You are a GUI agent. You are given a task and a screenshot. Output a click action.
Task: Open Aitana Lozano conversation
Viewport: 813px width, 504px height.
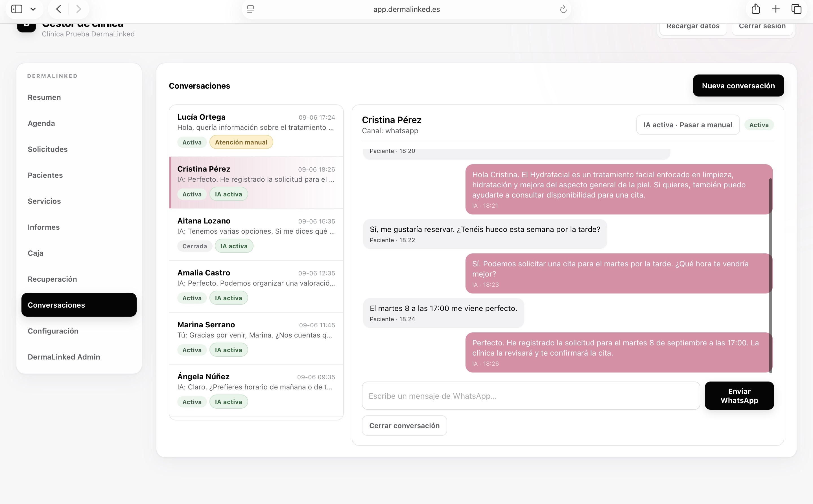point(256,235)
